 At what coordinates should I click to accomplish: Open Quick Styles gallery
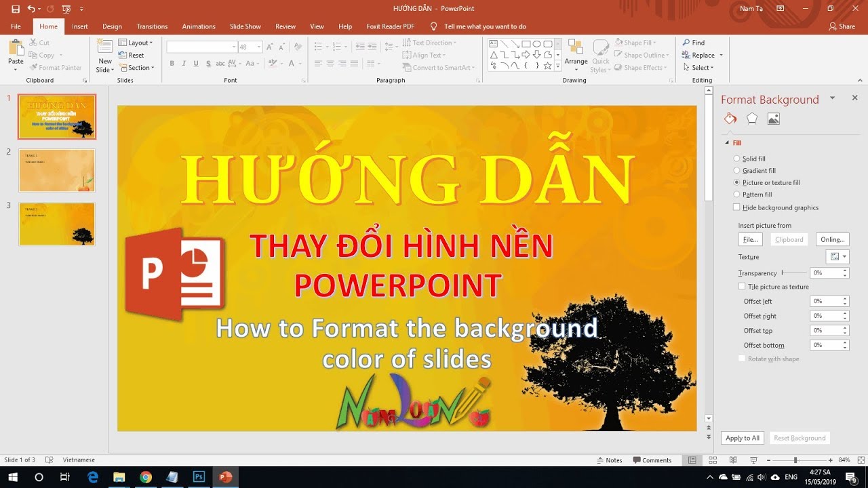coord(601,56)
